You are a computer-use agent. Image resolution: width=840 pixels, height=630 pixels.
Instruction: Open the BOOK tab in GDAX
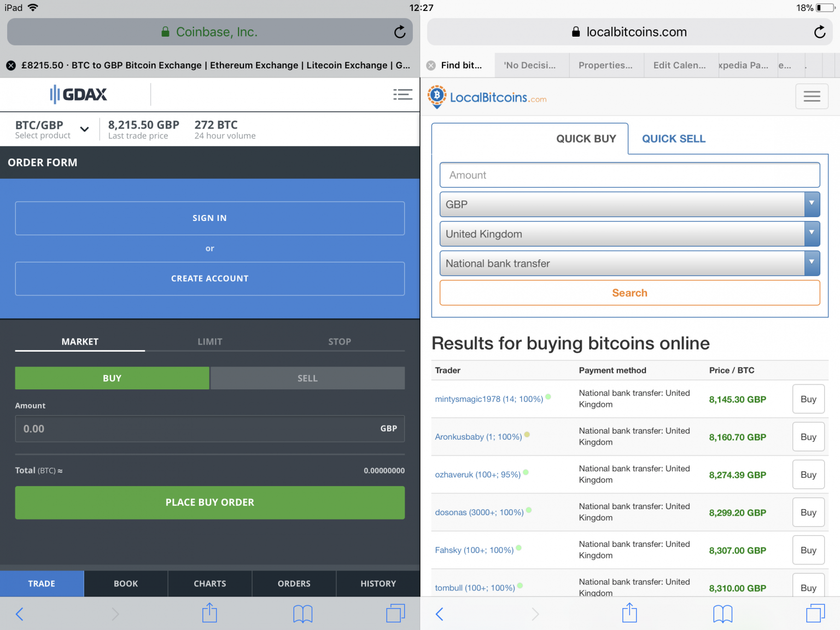click(x=126, y=584)
